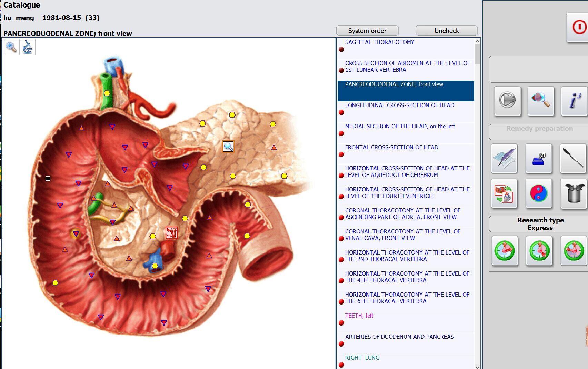Select ARTERIES OF DUODENUM AND PANCREAS entry
Screen dimensions: 588x369
(x=399, y=337)
